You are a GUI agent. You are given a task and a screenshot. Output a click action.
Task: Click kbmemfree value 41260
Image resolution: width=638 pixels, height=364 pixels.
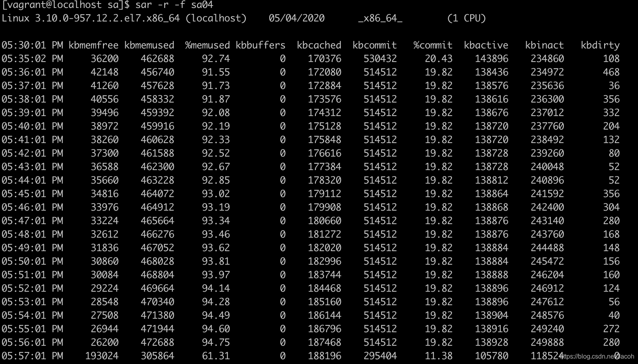pyautogui.click(x=105, y=86)
